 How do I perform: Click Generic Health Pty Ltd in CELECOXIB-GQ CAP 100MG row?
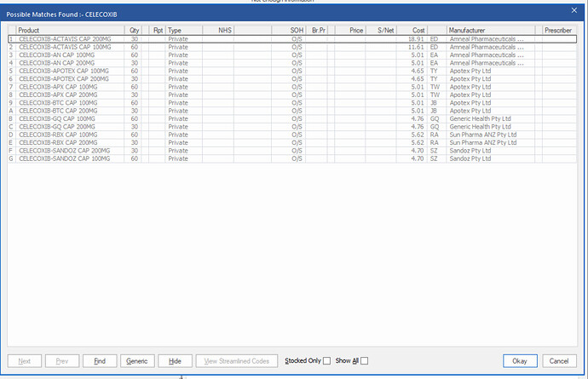tap(480, 118)
